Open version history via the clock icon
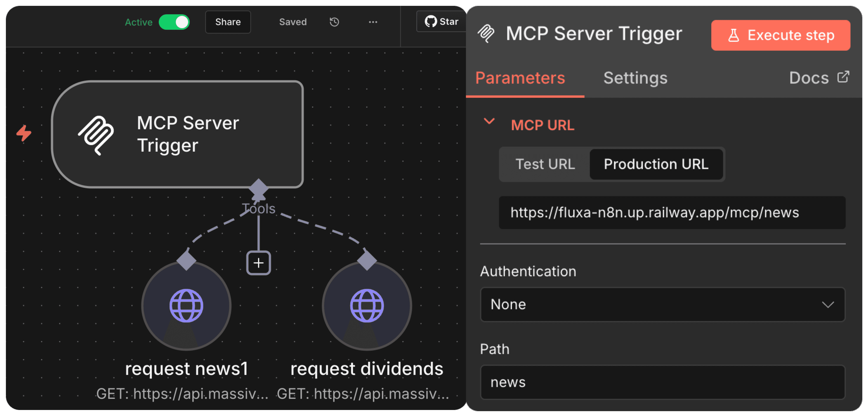868x417 pixels. [334, 21]
